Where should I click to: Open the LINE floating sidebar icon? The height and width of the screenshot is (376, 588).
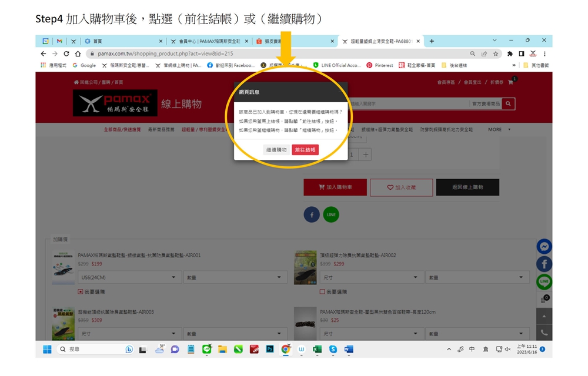[544, 281]
